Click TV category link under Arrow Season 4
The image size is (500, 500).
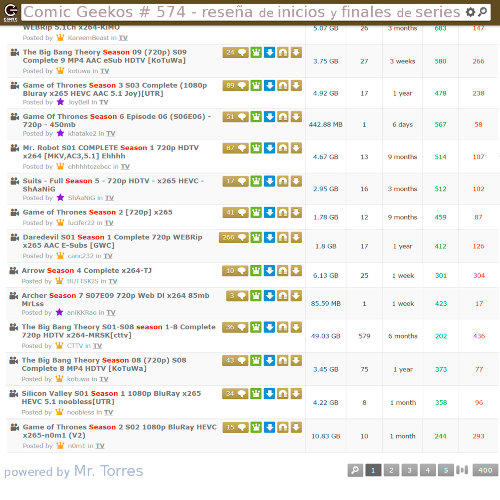point(113,281)
